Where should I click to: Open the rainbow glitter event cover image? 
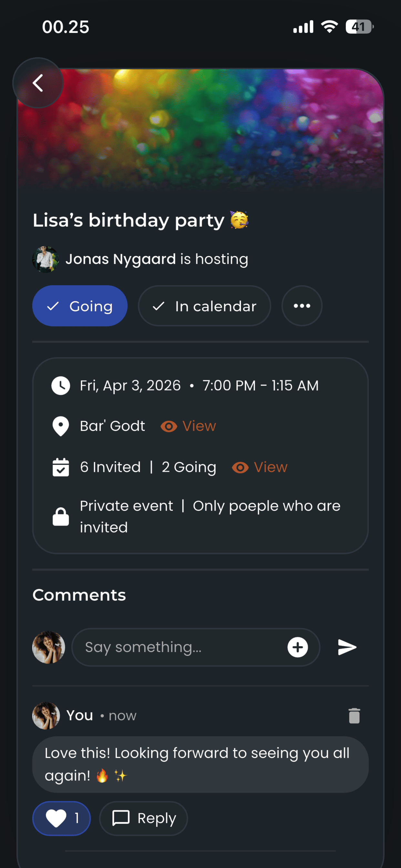tap(200, 130)
